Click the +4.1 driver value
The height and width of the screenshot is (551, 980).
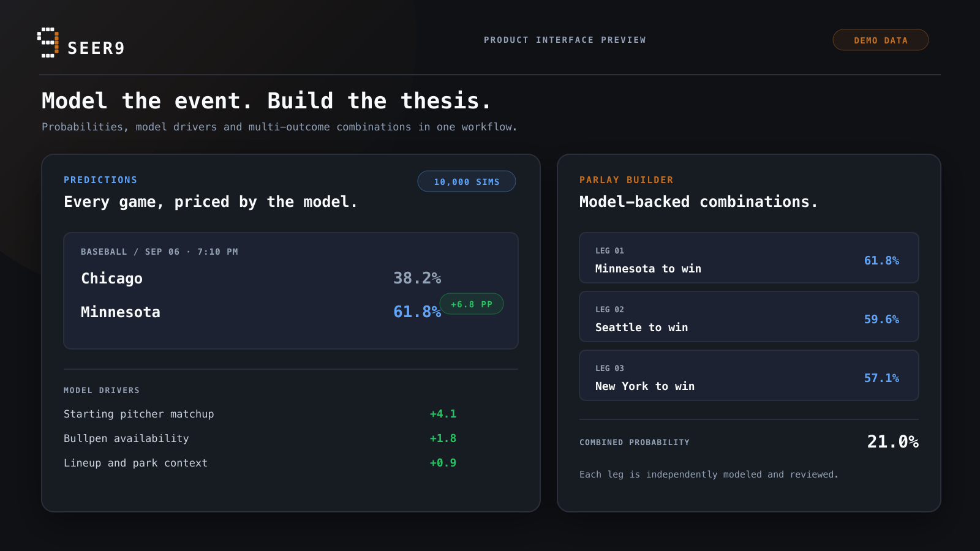pyautogui.click(x=443, y=414)
